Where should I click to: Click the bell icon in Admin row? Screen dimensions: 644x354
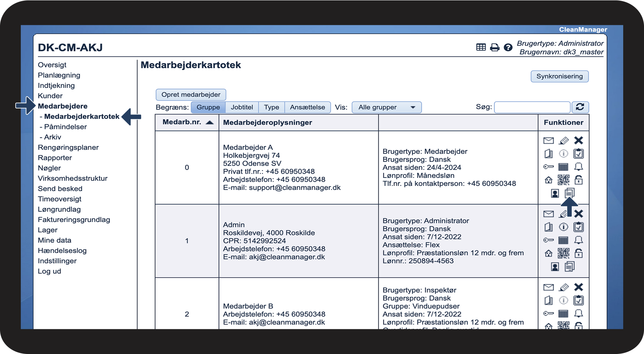tap(578, 240)
